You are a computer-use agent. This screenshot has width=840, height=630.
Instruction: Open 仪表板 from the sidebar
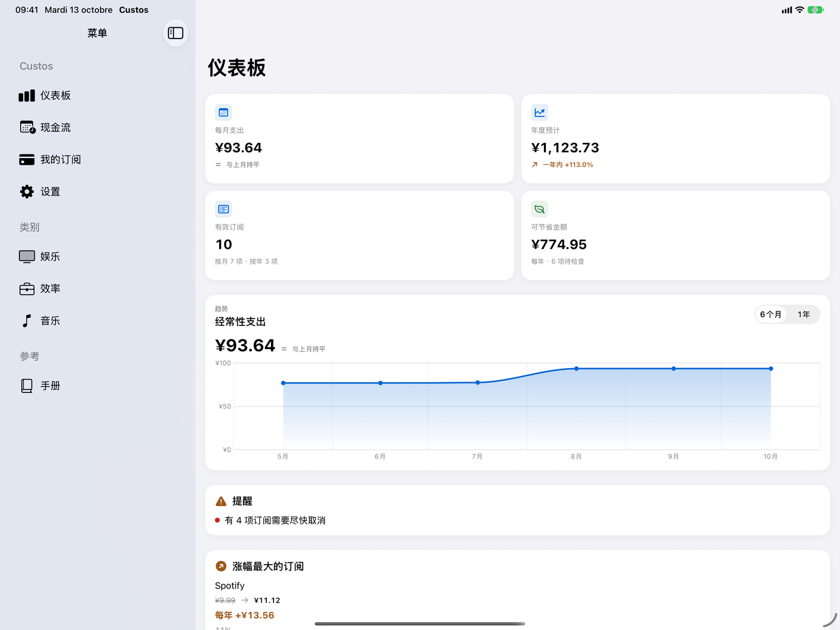(x=98, y=95)
